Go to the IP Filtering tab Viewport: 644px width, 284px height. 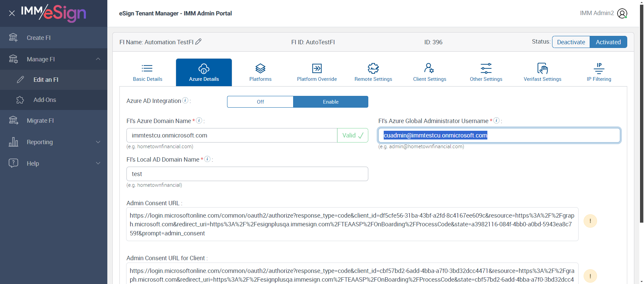(x=599, y=72)
